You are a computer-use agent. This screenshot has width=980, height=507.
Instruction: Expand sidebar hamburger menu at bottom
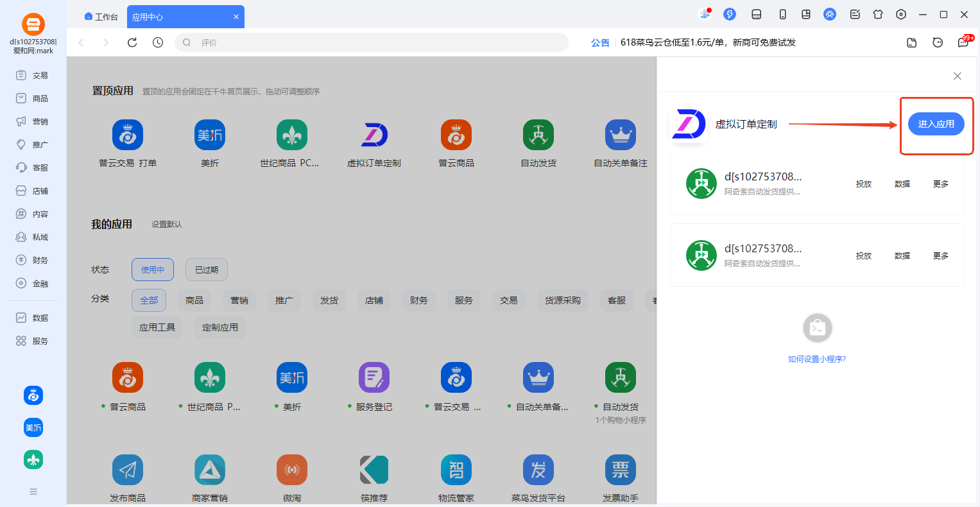[x=33, y=492]
